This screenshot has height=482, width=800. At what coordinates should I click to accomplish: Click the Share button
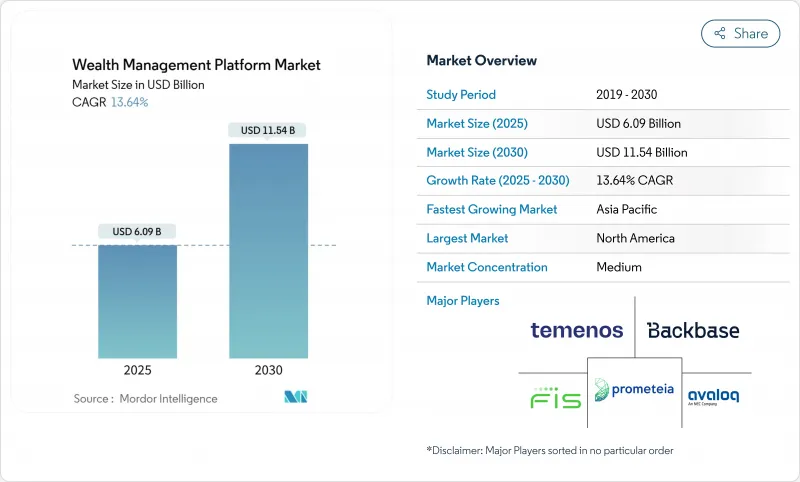click(740, 33)
